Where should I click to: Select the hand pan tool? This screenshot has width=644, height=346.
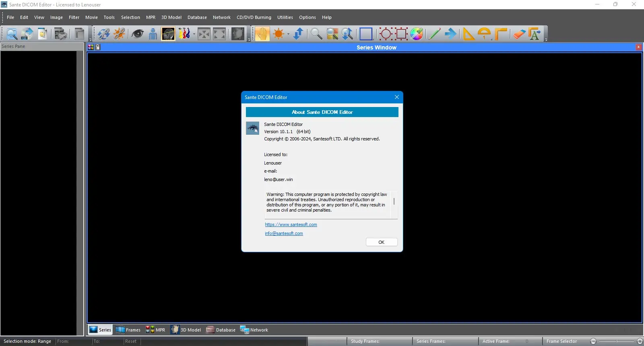[x=262, y=34]
